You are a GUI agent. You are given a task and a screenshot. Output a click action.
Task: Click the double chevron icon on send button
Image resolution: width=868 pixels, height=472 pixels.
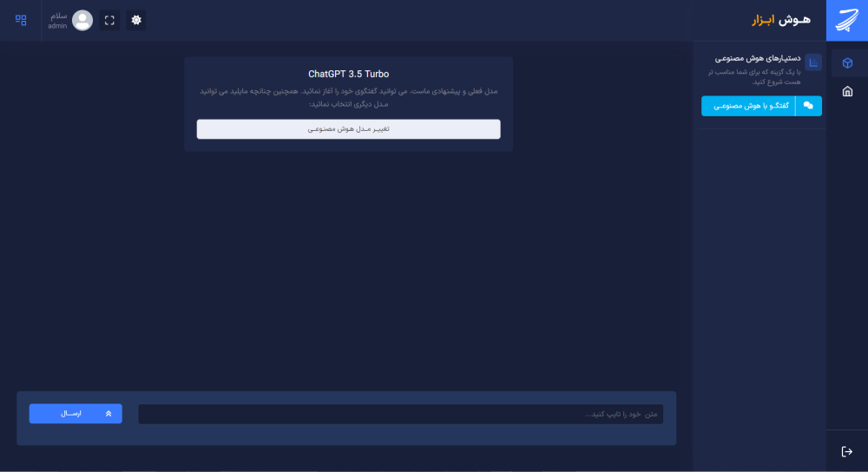[x=108, y=413]
